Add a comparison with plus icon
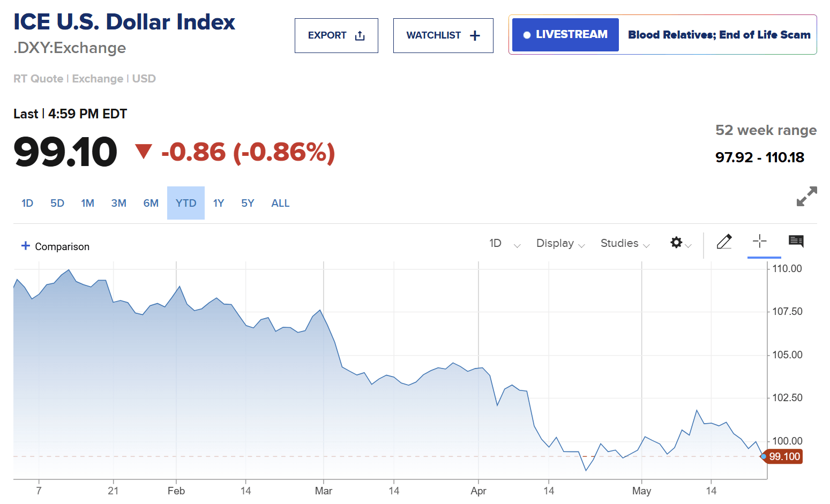830x504 pixels. pyautogui.click(x=25, y=246)
